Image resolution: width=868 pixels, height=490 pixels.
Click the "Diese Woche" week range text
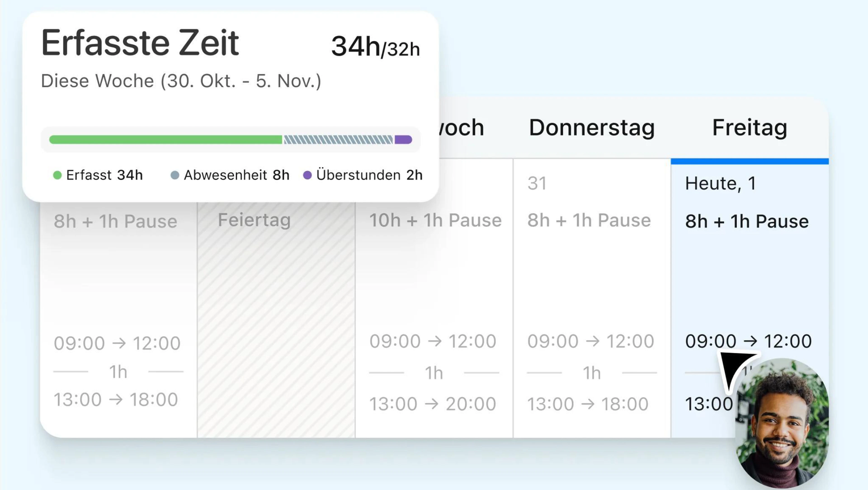(x=181, y=81)
